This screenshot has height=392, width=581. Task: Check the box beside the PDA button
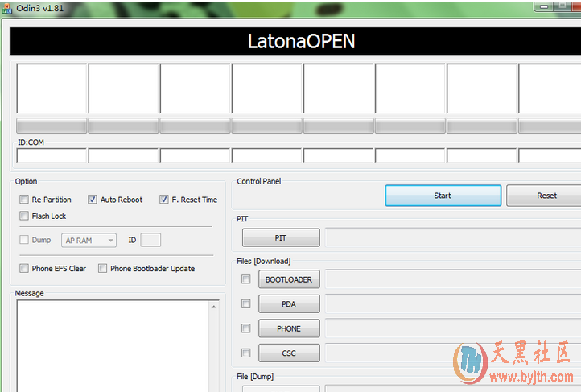pyautogui.click(x=245, y=304)
